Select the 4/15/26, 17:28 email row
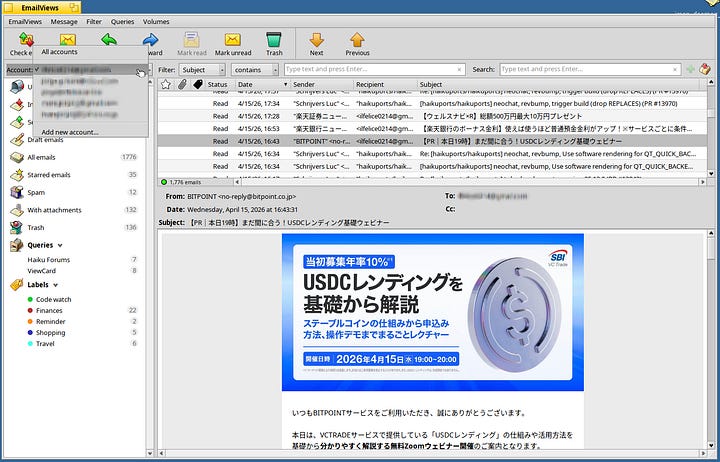 point(432,116)
